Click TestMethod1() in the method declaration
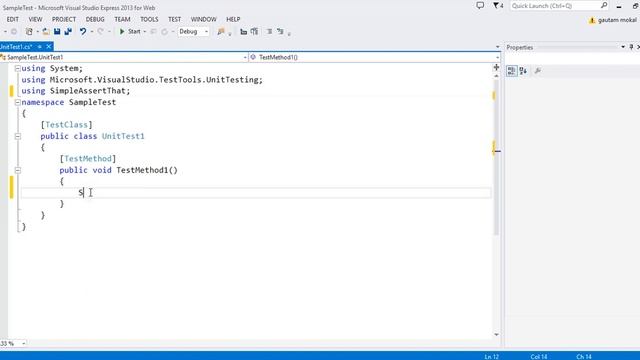Image resolution: width=640 pixels, height=360 pixels. pyautogui.click(x=147, y=170)
